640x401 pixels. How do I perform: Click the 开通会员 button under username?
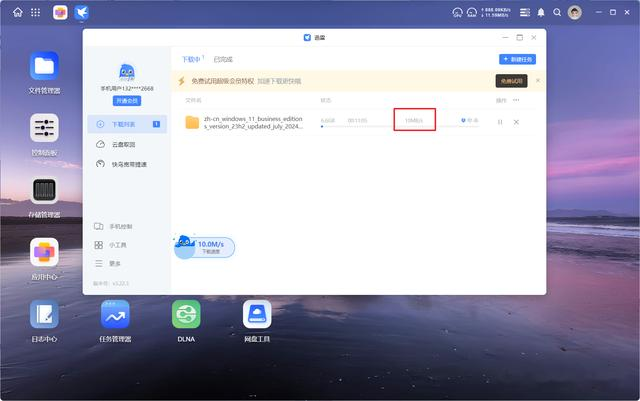click(127, 101)
